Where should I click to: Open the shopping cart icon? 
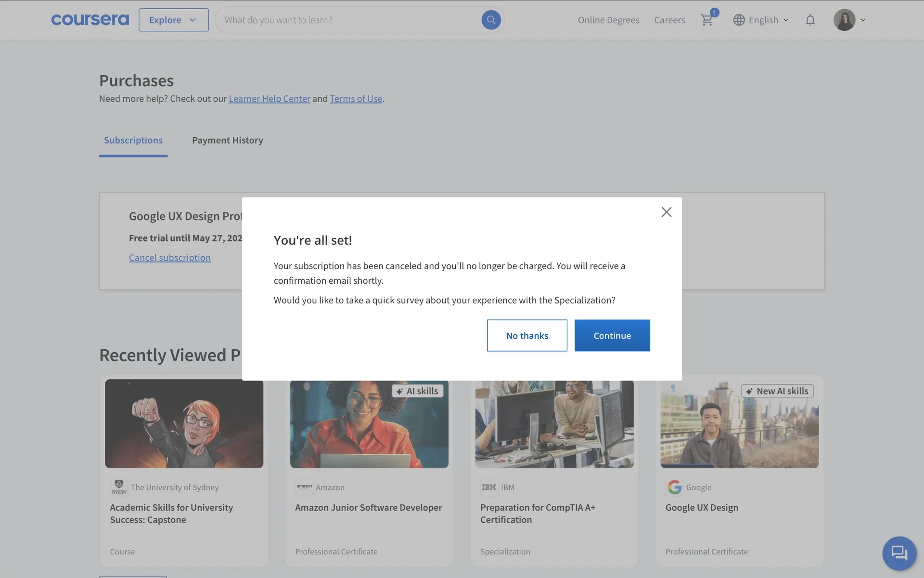pos(707,20)
